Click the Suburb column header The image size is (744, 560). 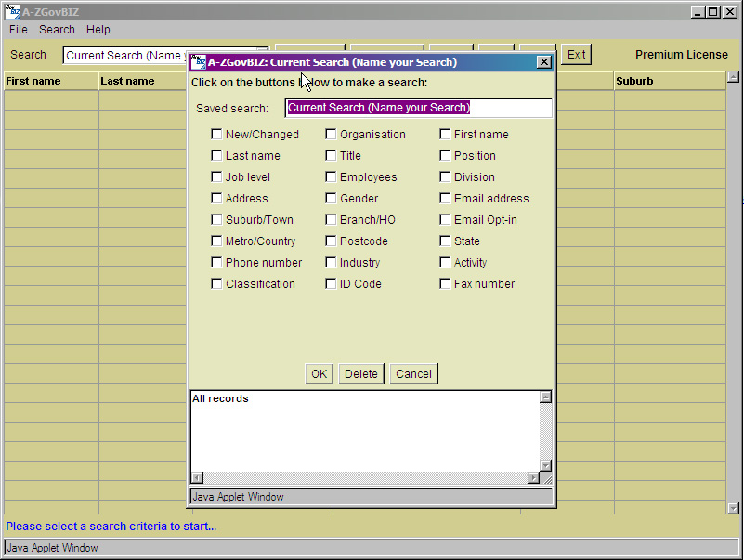pyautogui.click(x=670, y=81)
